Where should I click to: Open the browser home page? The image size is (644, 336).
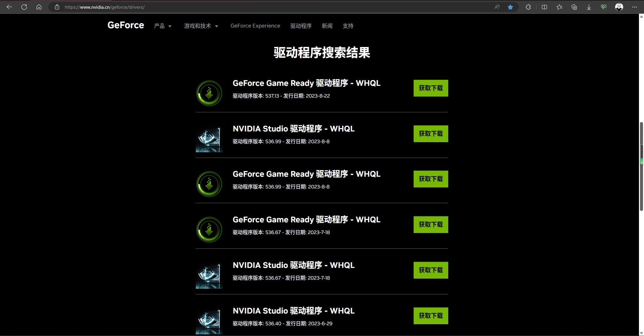tap(39, 7)
